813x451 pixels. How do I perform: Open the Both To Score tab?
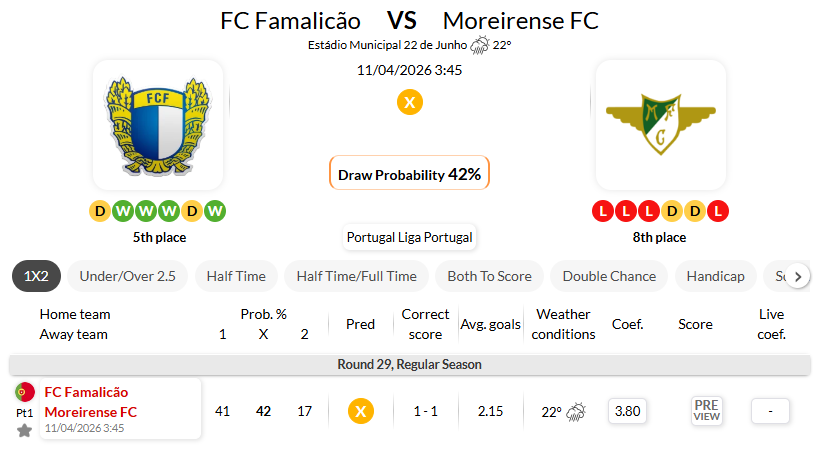pos(490,276)
